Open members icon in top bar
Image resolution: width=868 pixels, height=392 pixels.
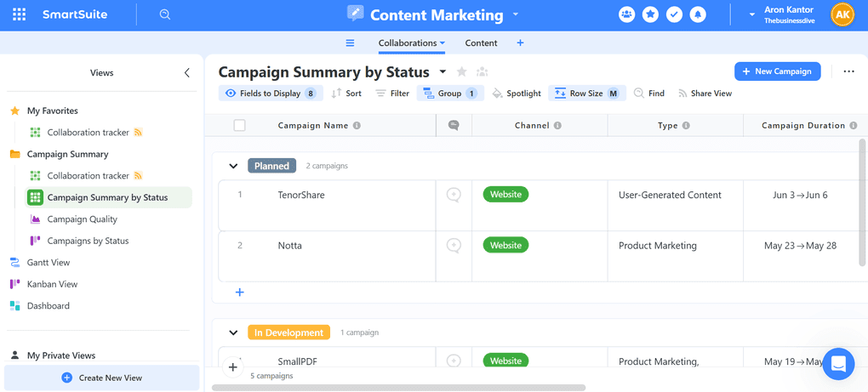point(626,15)
